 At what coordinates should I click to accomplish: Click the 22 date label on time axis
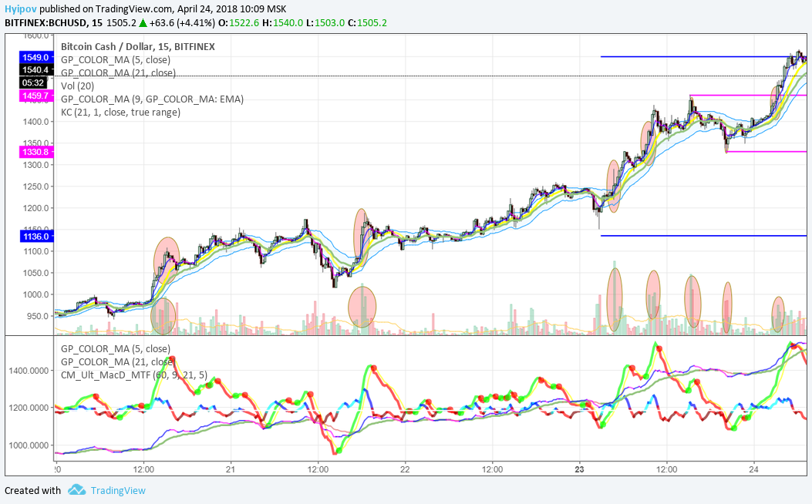(x=405, y=469)
